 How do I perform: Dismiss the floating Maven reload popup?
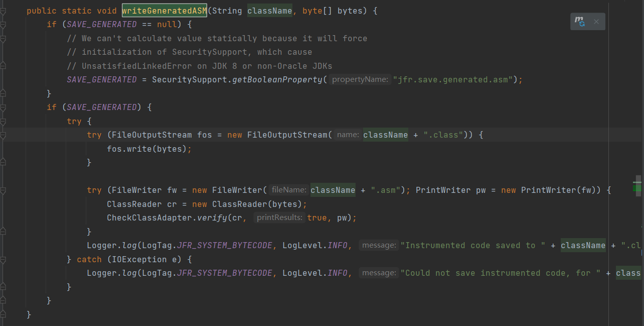[596, 22]
